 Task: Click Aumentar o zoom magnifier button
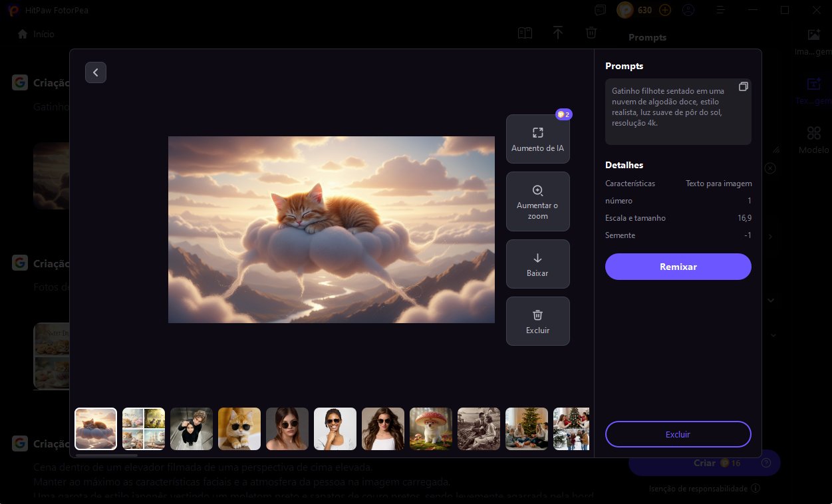(537, 201)
